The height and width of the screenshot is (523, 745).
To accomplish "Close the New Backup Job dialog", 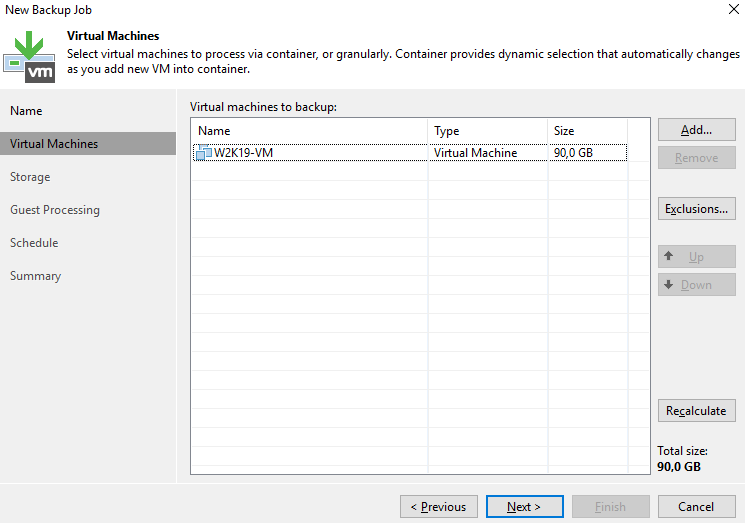I will [734, 9].
